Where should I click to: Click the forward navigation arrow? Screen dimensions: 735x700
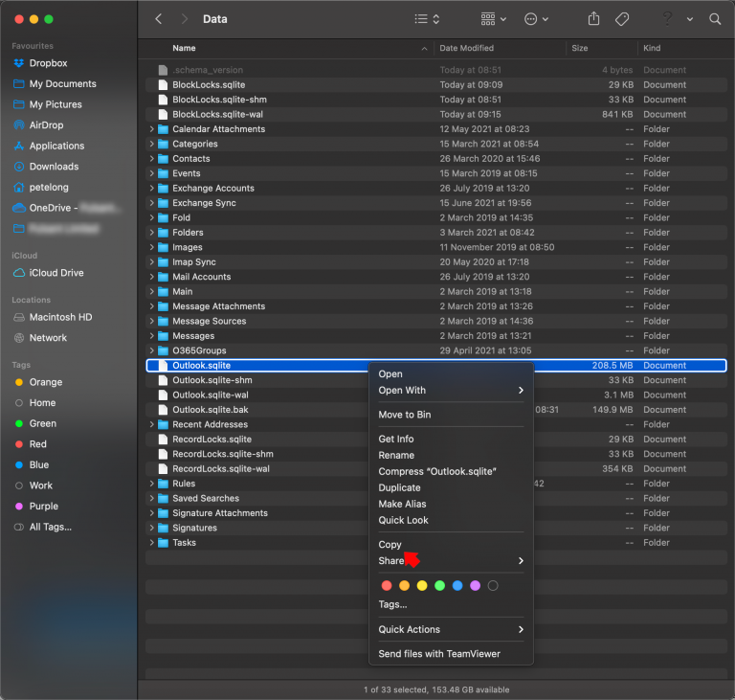[184, 19]
